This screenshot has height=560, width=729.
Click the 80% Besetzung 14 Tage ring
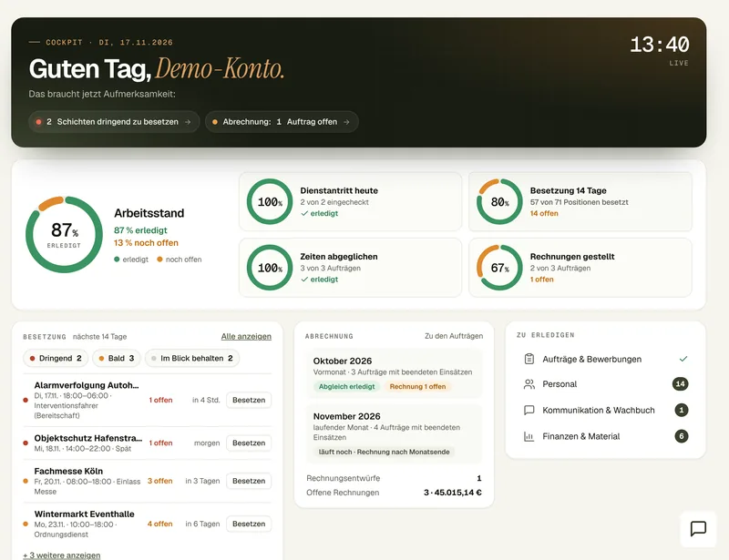point(499,202)
